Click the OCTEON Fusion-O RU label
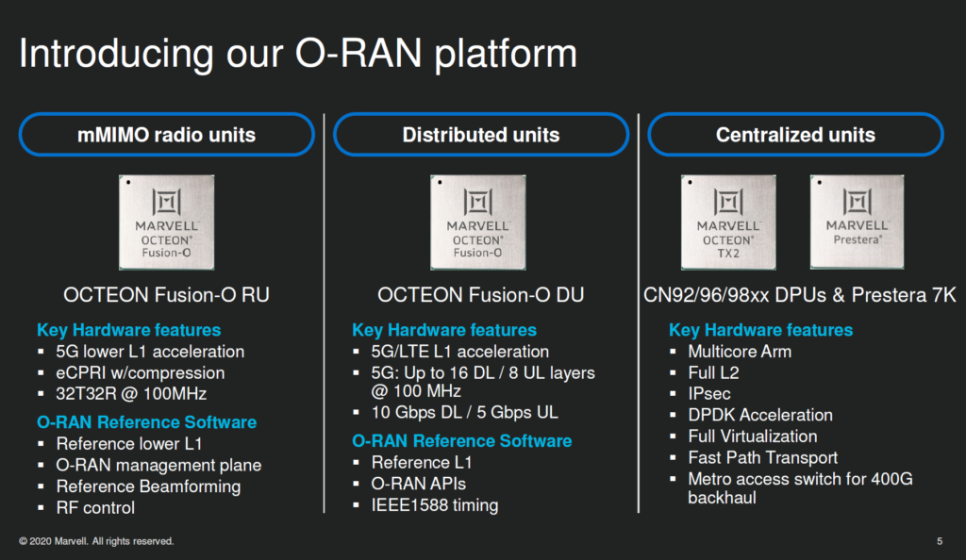Image resolution: width=966 pixels, height=560 pixels. (x=166, y=295)
